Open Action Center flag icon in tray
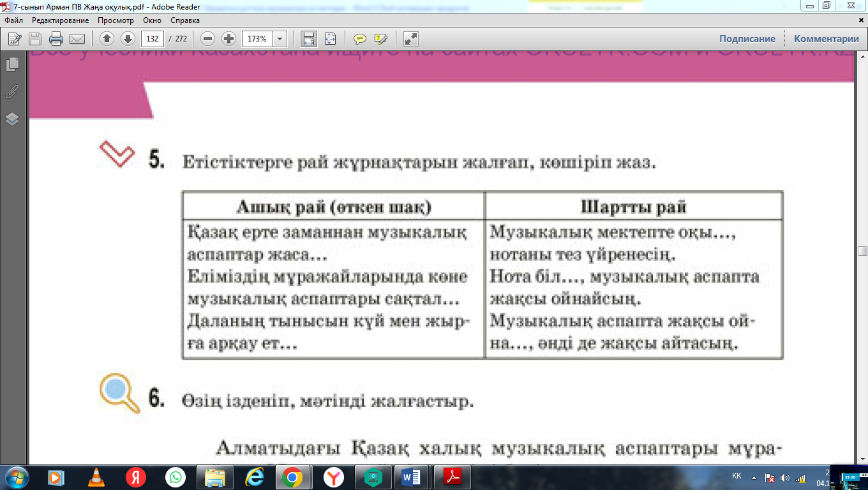The image size is (868, 490). click(770, 478)
